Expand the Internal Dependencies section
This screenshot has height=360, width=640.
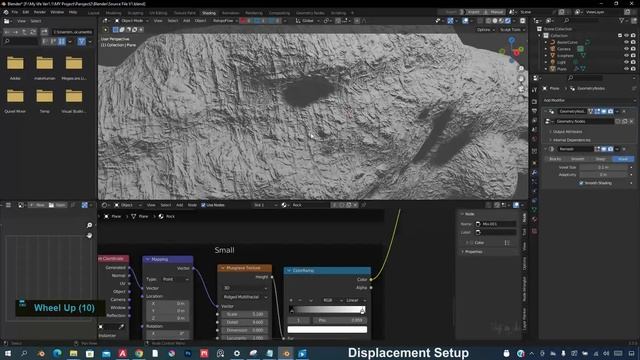[571, 140]
